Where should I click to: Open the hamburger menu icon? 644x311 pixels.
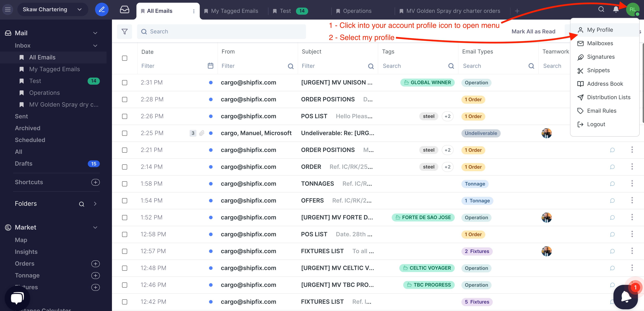click(x=8, y=9)
